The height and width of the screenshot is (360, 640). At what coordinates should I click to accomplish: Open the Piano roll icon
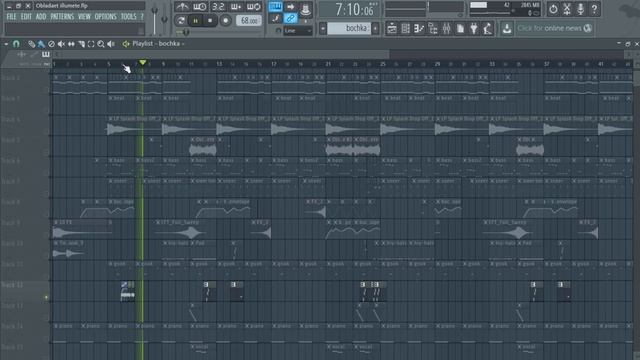[x=419, y=29]
